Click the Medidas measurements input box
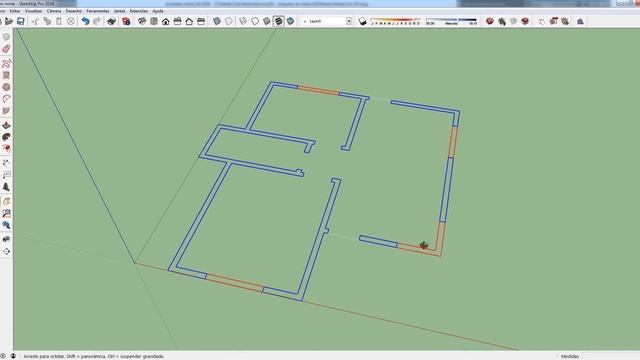This screenshot has width=640, height=360. click(x=610, y=356)
